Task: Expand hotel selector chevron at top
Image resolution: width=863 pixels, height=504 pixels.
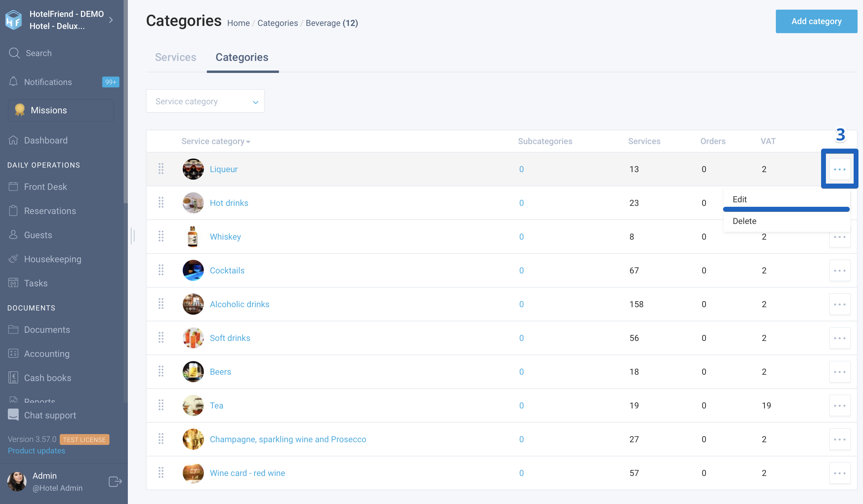Action: 111,20
